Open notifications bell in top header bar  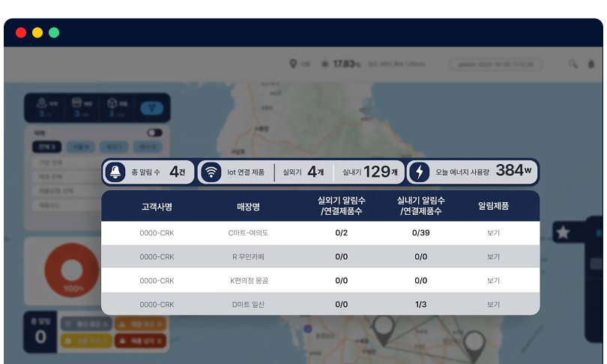591,64
